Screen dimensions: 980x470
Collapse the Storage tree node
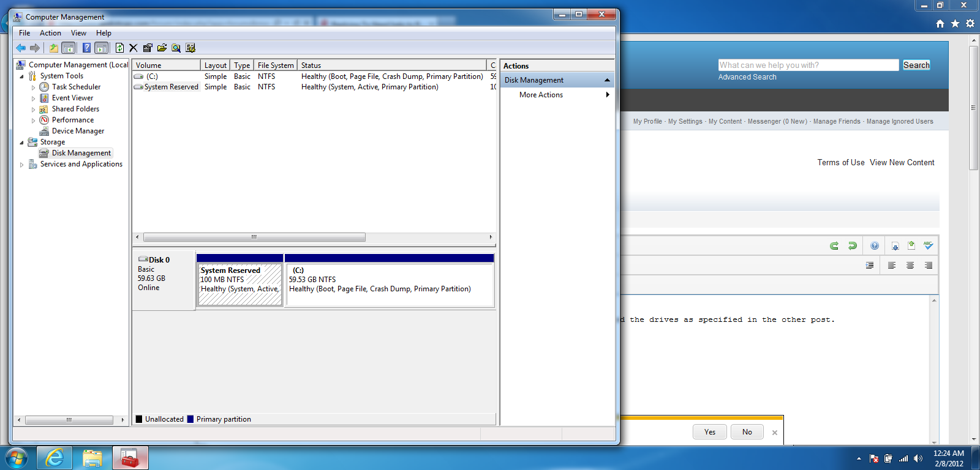[22, 143]
